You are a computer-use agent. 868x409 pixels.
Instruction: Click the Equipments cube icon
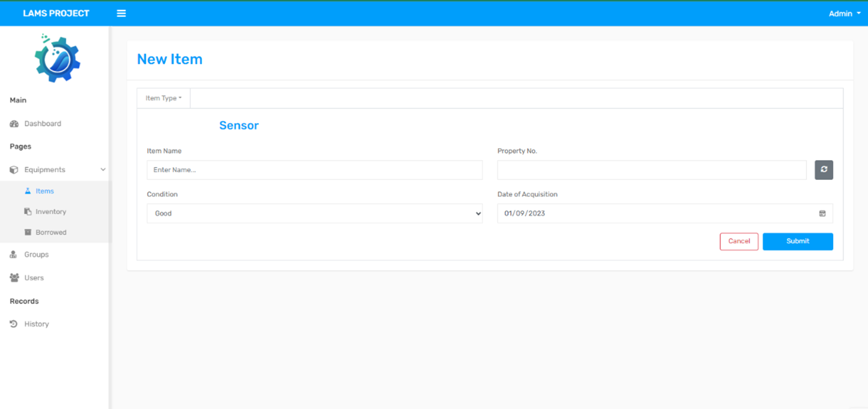coord(14,170)
